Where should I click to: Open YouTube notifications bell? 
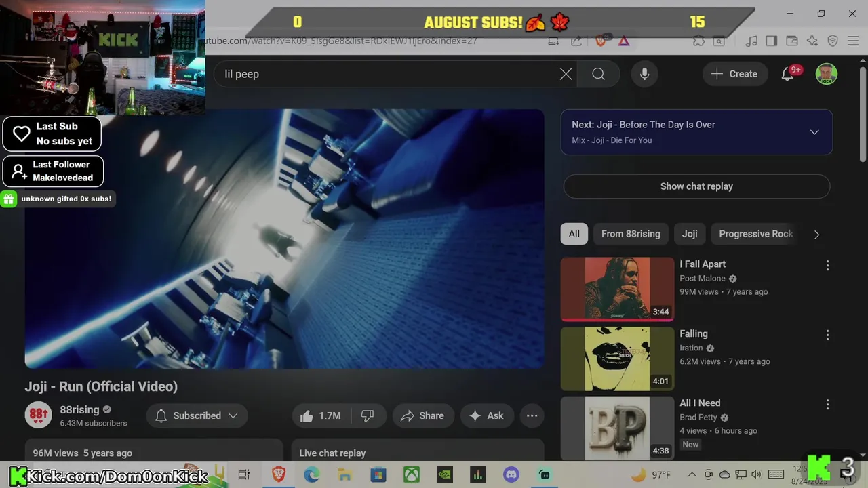pos(787,74)
